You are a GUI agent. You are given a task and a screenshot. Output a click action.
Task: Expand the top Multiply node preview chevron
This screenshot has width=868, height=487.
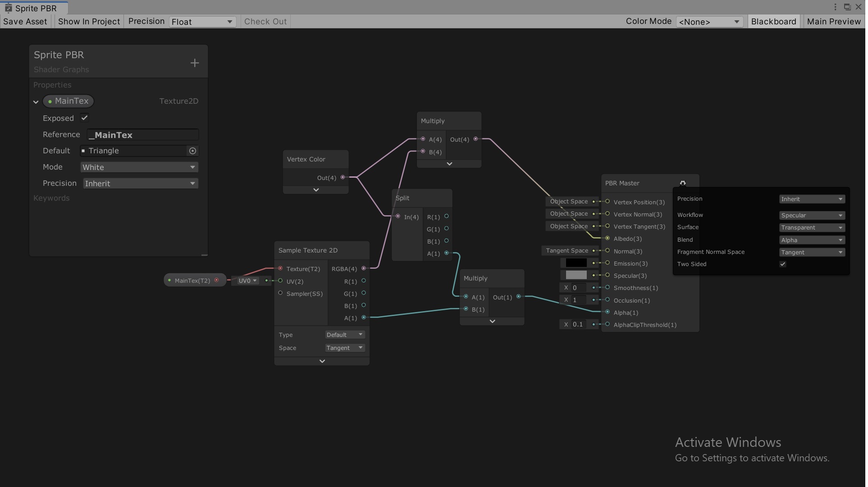pyautogui.click(x=449, y=164)
